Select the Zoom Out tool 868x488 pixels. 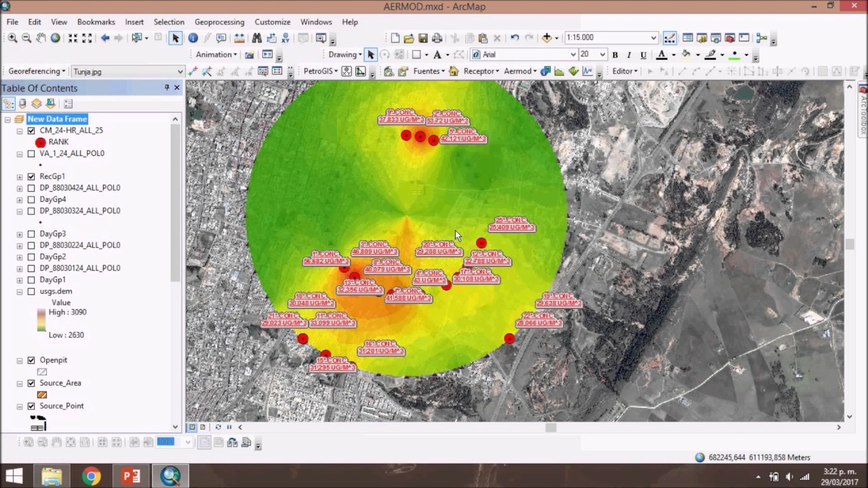26,38
